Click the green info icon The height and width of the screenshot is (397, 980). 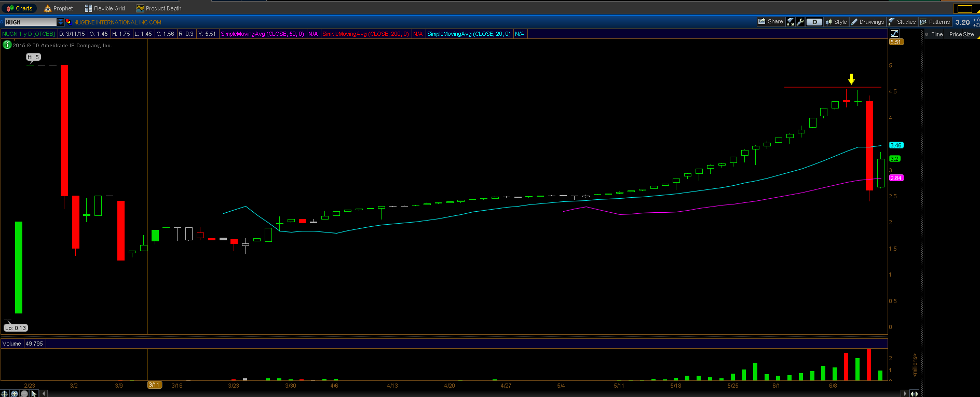point(7,45)
